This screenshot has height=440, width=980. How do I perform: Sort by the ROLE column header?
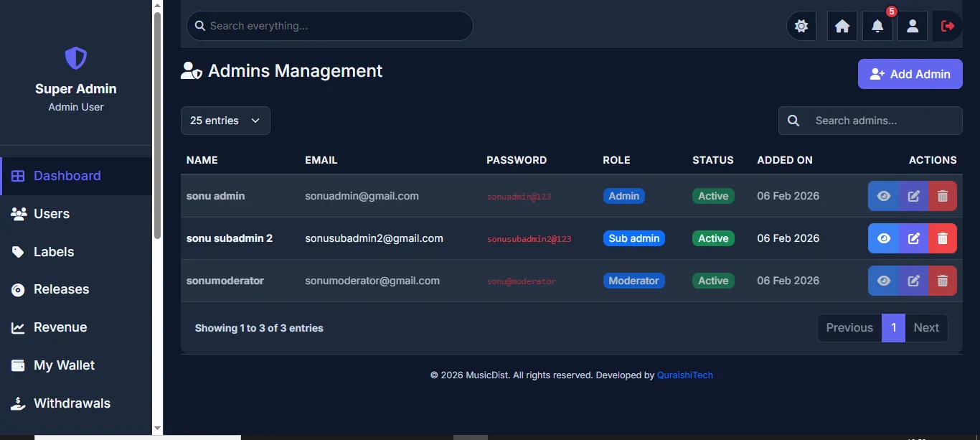click(616, 160)
